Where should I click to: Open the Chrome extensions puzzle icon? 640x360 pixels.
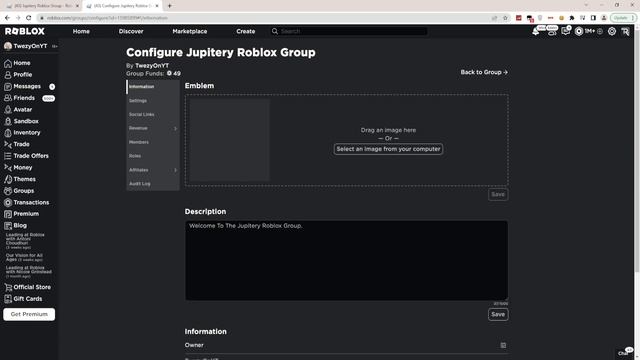(572, 18)
